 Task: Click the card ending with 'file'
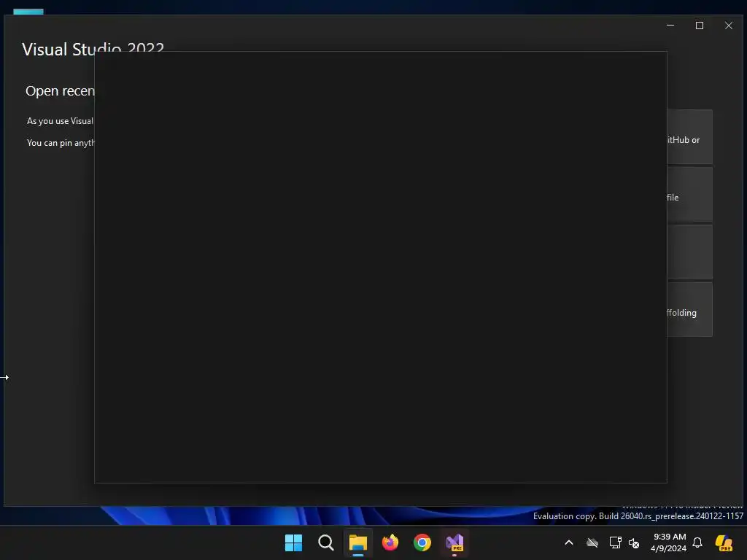tap(690, 194)
